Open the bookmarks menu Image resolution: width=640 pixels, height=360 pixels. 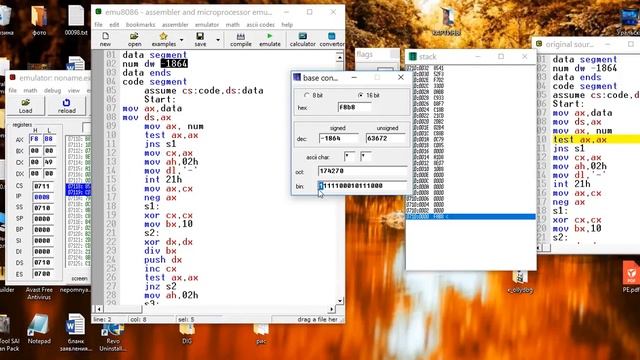140,24
